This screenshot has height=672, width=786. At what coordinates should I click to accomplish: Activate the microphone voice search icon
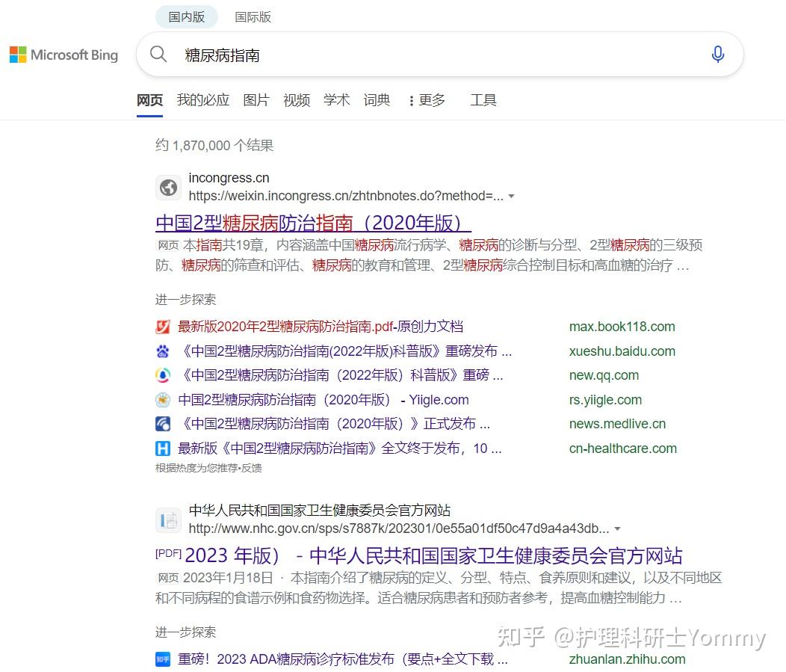[x=718, y=54]
